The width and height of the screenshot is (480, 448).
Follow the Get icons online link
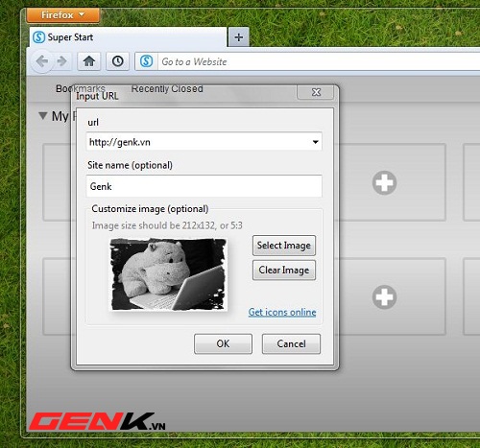pyautogui.click(x=282, y=312)
